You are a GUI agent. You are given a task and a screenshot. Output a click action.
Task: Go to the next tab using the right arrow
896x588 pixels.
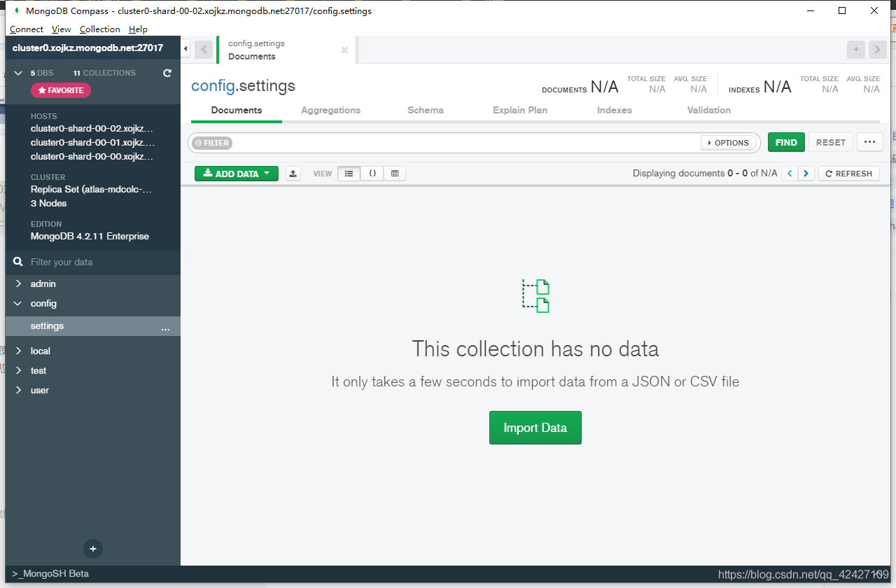click(877, 49)
